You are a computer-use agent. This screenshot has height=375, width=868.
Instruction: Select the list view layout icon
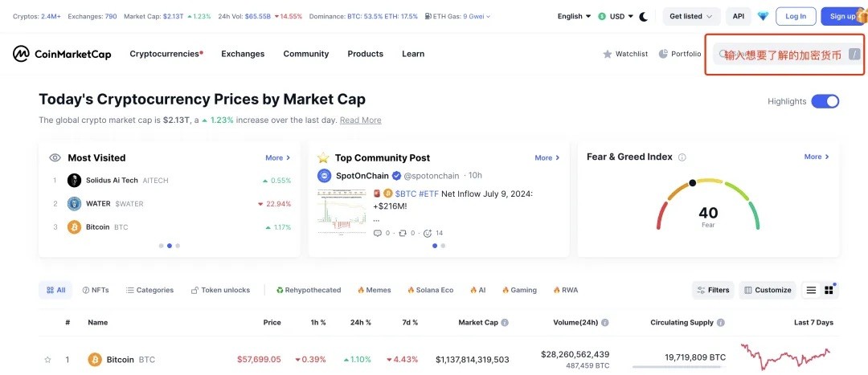coord(811,290)
